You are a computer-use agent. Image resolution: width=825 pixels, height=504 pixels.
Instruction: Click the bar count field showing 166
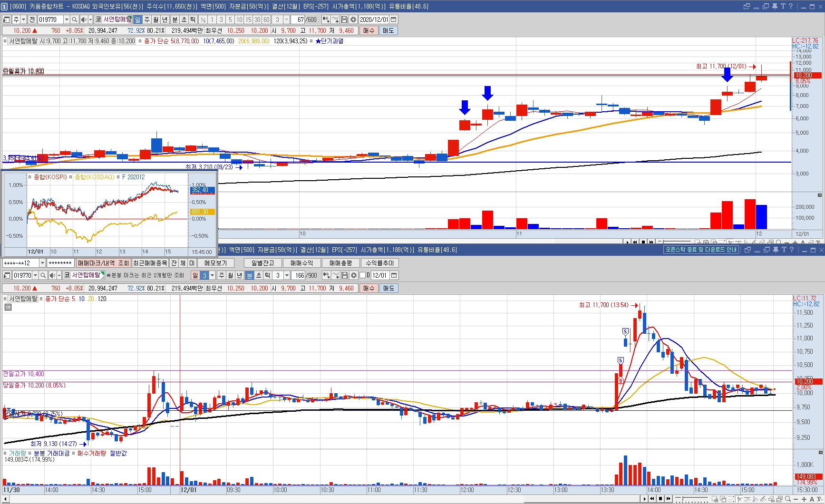click(x=299, y=275)
